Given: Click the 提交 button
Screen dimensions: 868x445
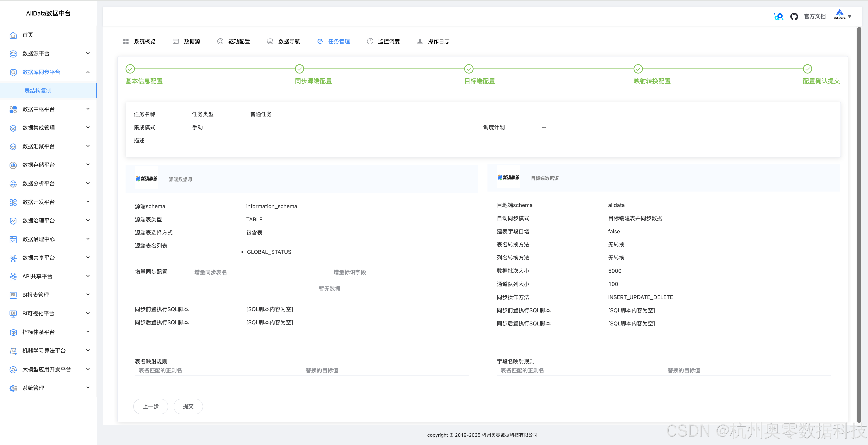Looking at the screenshot, I should pos(188,406).
